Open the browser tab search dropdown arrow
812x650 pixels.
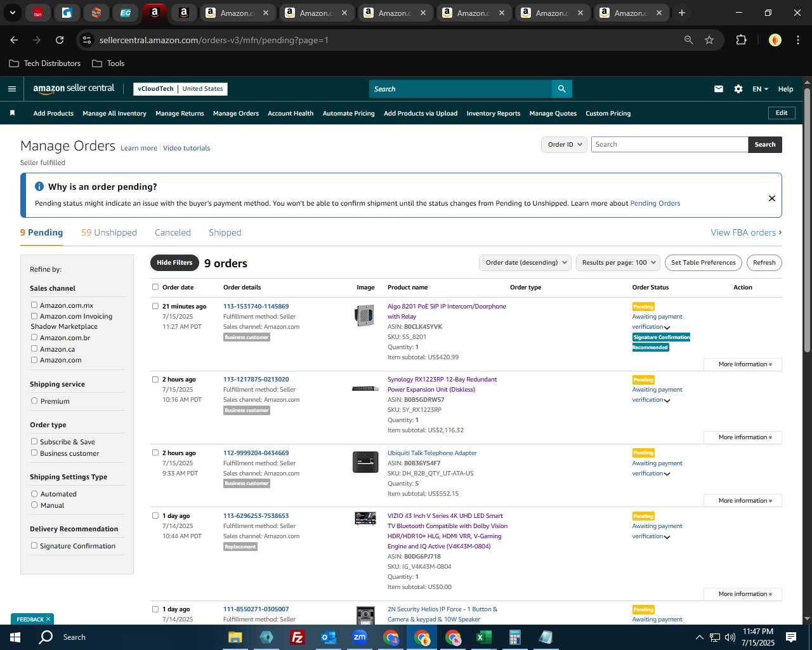pyautogui.click(x=13, y=13)
